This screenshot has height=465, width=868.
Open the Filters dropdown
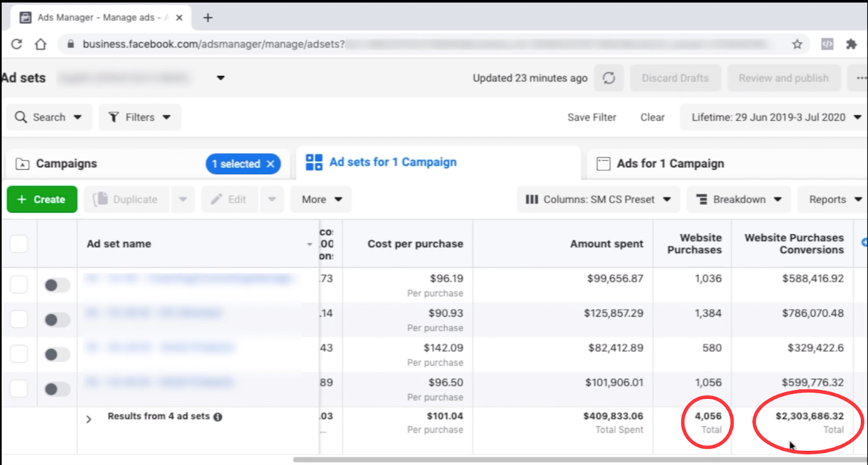pyautogui.click(x=140, y=117)
